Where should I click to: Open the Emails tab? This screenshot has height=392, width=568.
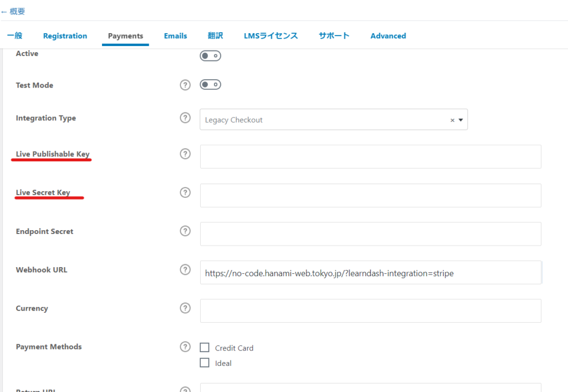175,36
